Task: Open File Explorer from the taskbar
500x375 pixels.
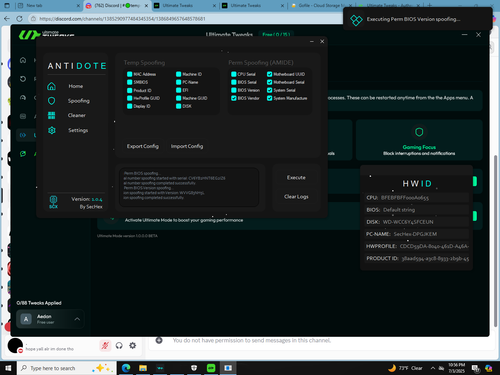Action: click(x=143, y=368)
